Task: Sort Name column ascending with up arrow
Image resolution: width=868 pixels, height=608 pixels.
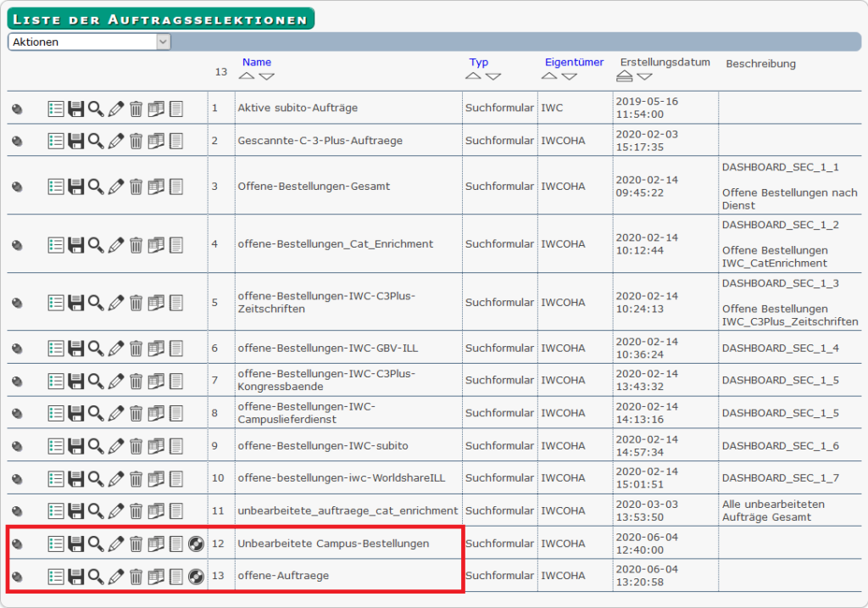Action: coord(247,75)
